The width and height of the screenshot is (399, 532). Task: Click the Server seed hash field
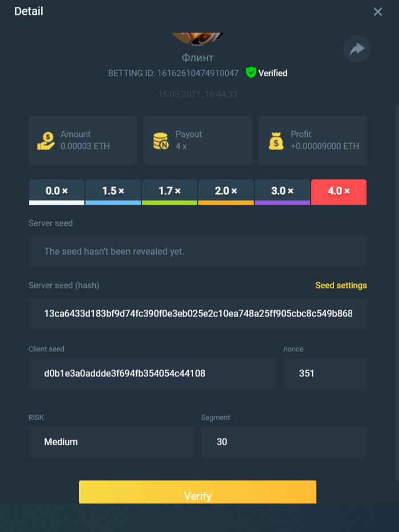click(x=197, y=314)
